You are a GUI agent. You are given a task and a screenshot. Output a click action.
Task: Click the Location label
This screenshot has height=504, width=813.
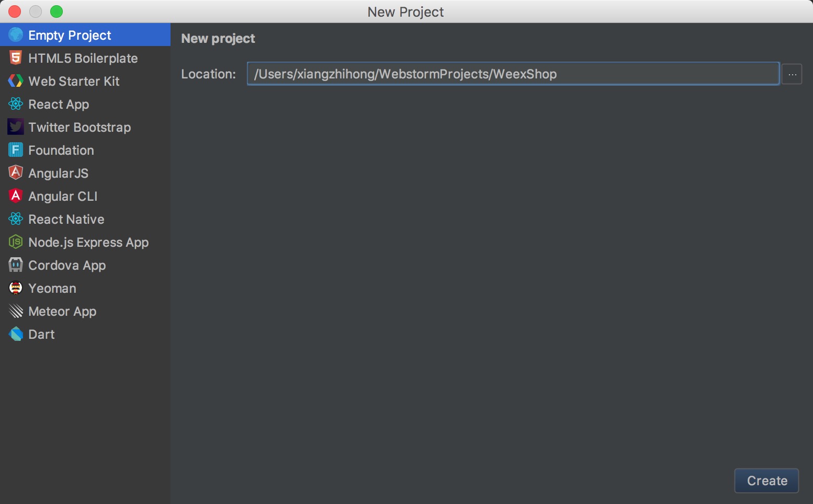click(209, 74)
